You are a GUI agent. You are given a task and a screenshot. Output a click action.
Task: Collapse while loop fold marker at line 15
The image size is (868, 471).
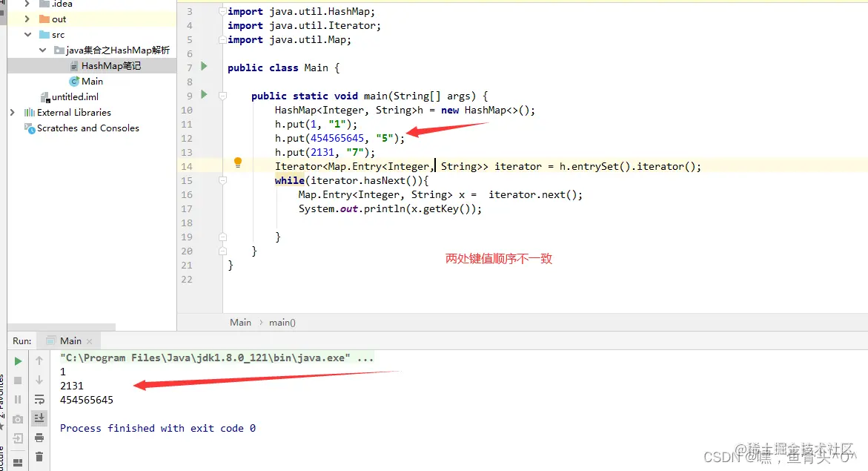(x=222, y=181)
